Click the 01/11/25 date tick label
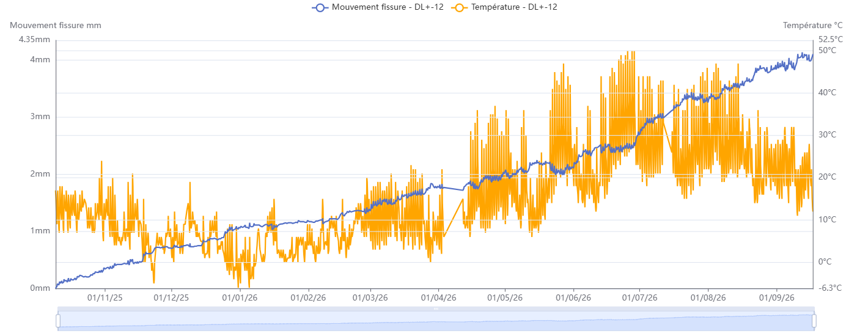 click(105, 298)
